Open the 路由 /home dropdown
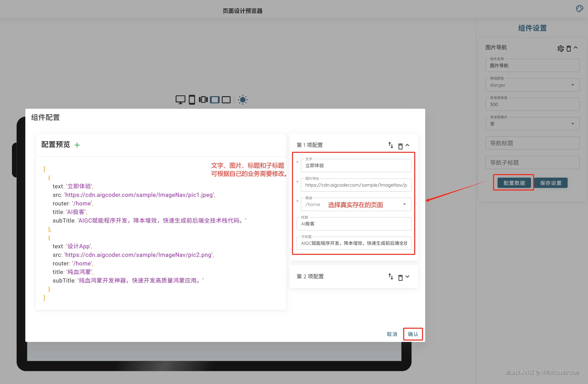588x384 pixels. click(x=404, y=204)
